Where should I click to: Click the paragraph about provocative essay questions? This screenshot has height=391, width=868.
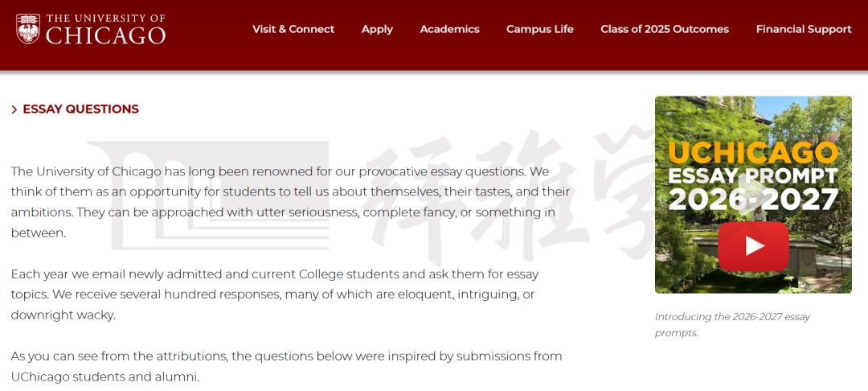(290, 202)
